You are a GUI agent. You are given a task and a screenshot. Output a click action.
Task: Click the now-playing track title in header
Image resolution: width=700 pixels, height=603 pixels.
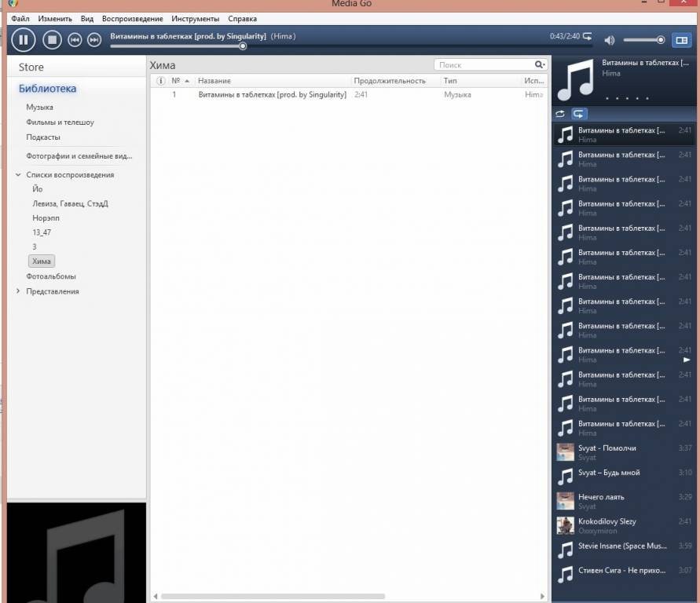pos(188,36)
